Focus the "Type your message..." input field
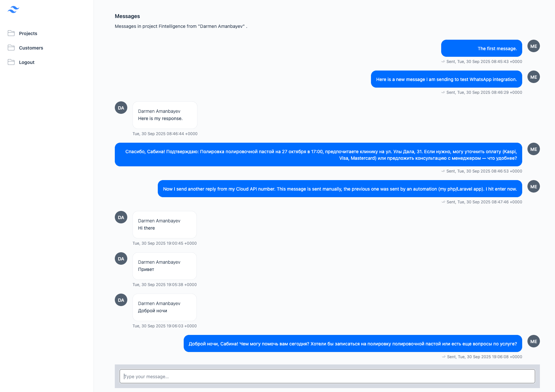 (x=327, y=377)
